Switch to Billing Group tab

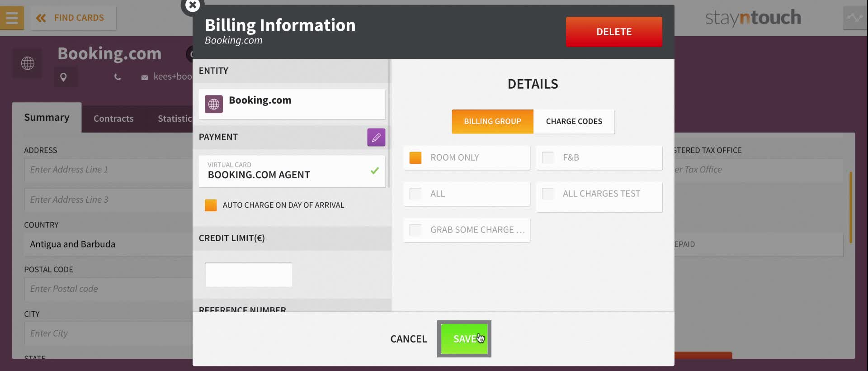[x=492, y=122]
